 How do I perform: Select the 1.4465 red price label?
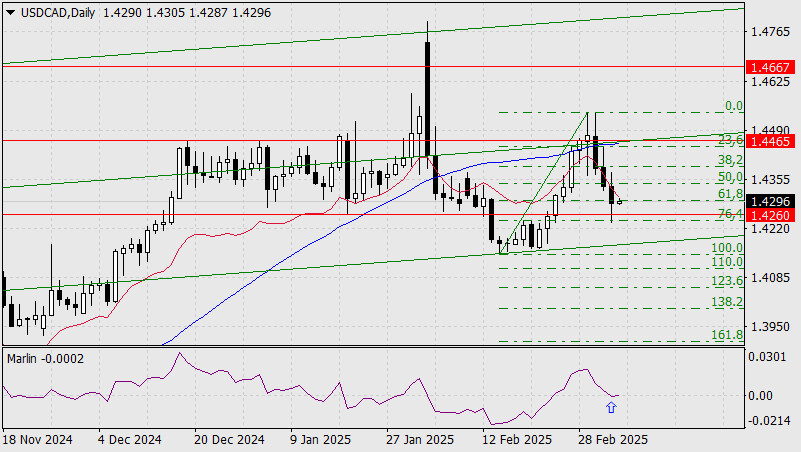[x=770, y=141]
